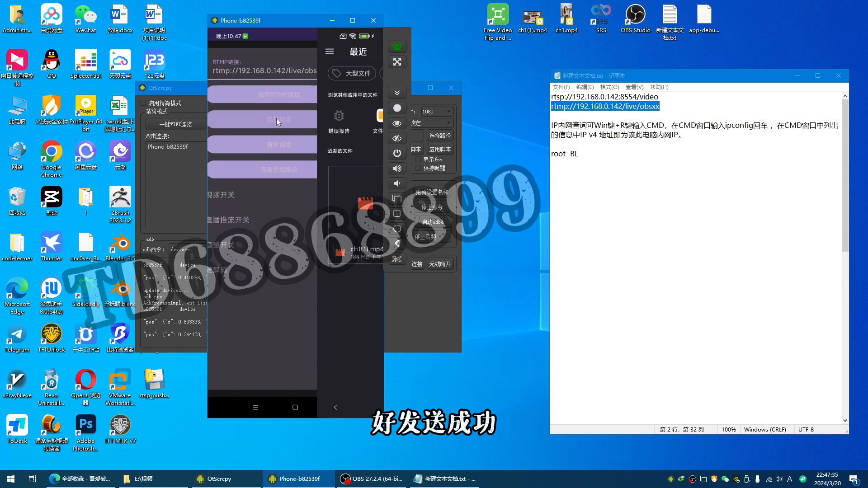
Task: Open 格式(O) menu in Notepad
Action: click(x=609, y=87)
